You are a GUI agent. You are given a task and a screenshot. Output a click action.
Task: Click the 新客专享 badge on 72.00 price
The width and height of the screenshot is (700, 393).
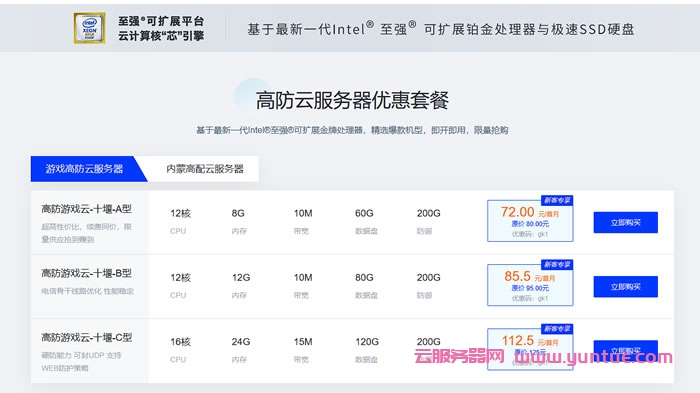[x=557, y=201]
